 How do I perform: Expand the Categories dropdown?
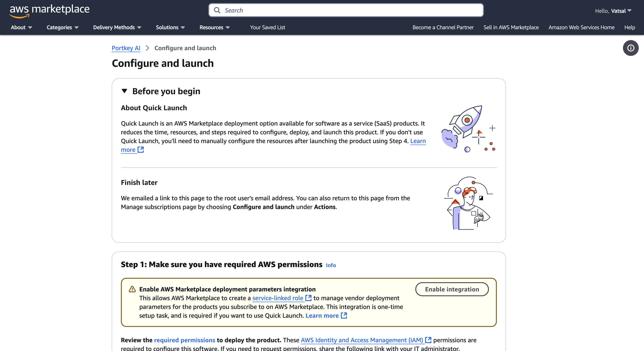[x=62, y=28]
